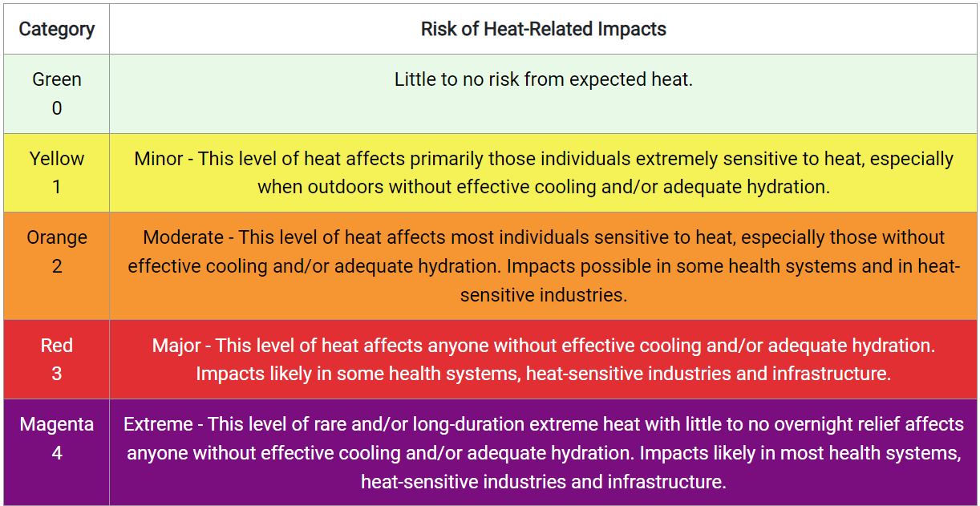This screenshot has height=506, width=980.
Task: Click the Major risk description text
Action: tap(544, 359)
